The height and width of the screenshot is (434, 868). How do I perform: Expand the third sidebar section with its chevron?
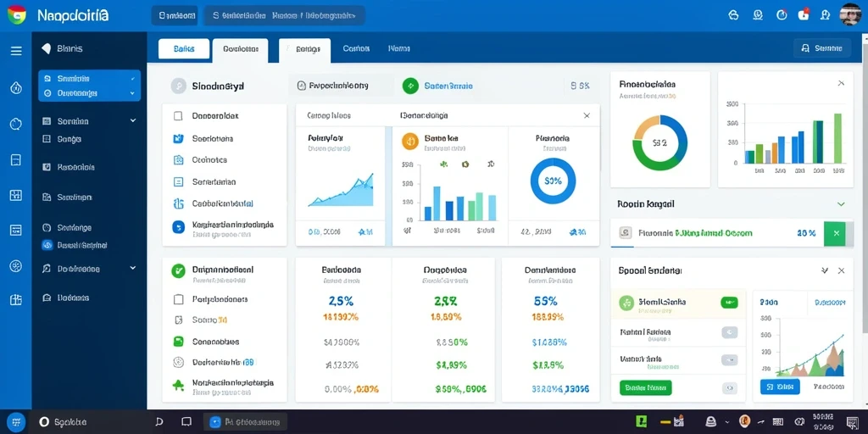pyautogui.click(x=133, y=120)
